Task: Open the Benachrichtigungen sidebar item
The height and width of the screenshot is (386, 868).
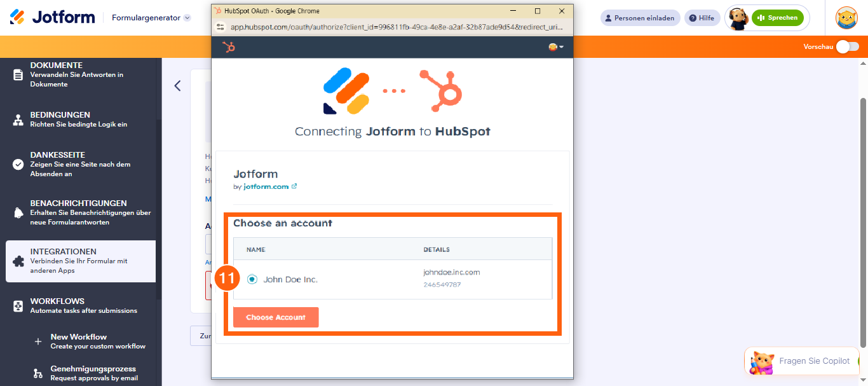Action: (81, 212)
